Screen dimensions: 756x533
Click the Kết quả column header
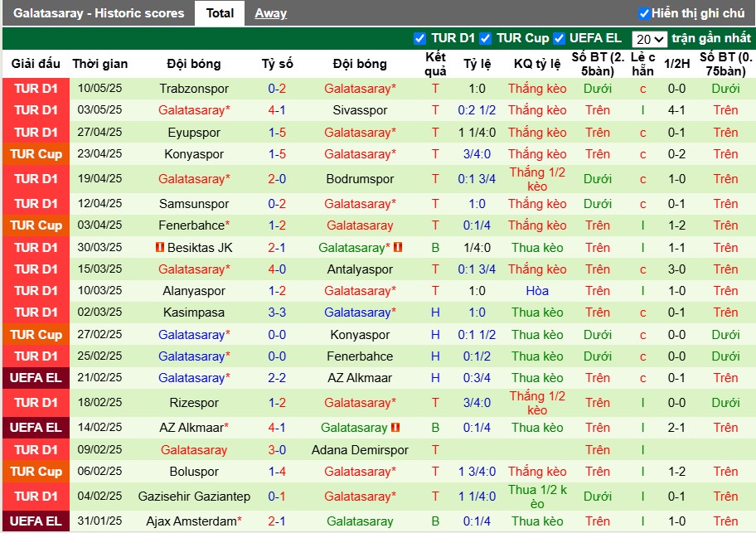(435, 64)
